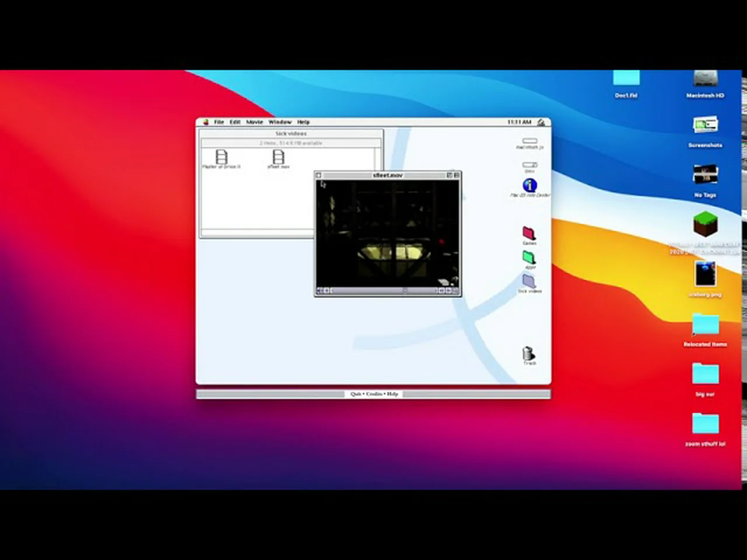Open the Window menu
747x560 pixels.
click(x=280, y=122)
